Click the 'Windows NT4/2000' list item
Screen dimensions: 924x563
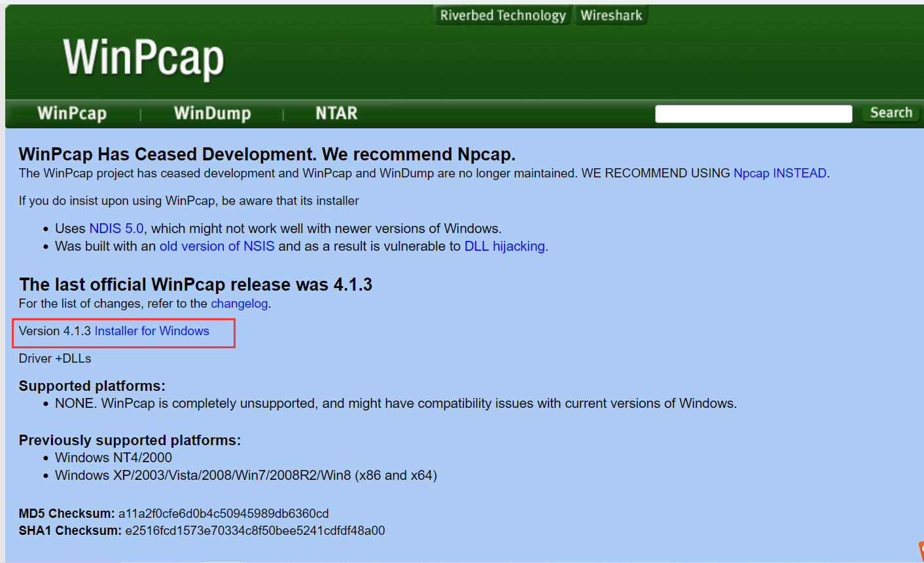click(x=113, y=458)
